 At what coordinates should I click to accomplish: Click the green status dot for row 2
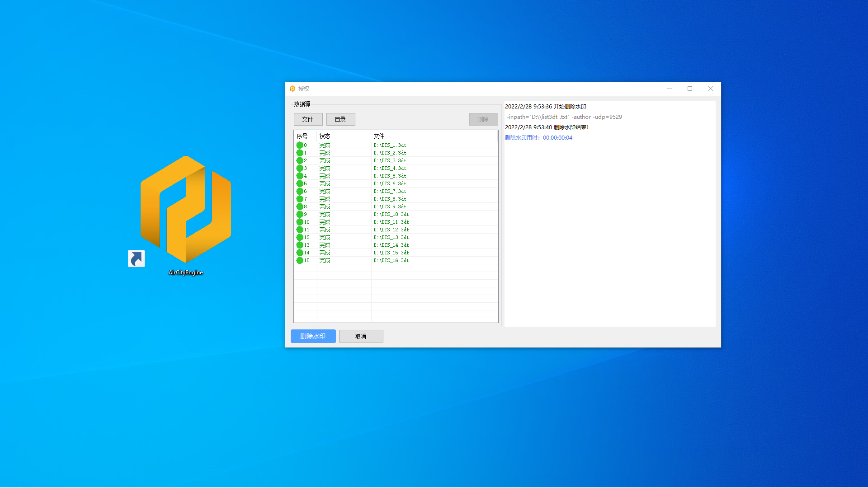pos(300,160)
